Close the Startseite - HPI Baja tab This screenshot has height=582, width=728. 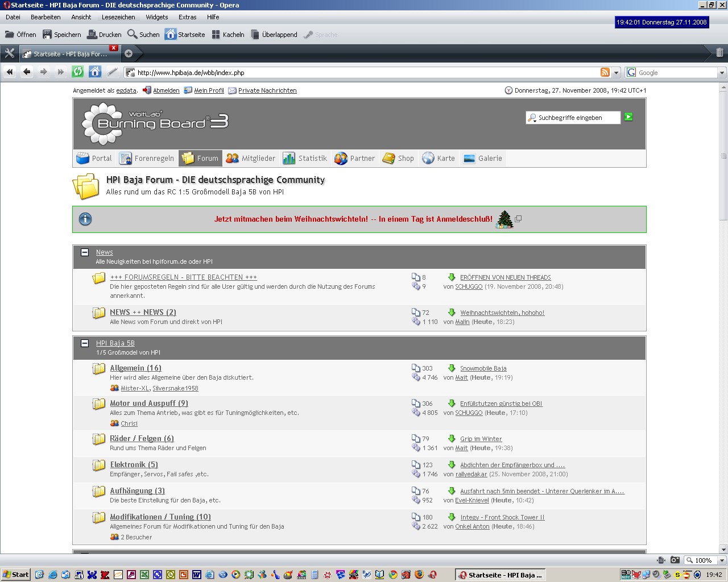[x=114, y=48]
